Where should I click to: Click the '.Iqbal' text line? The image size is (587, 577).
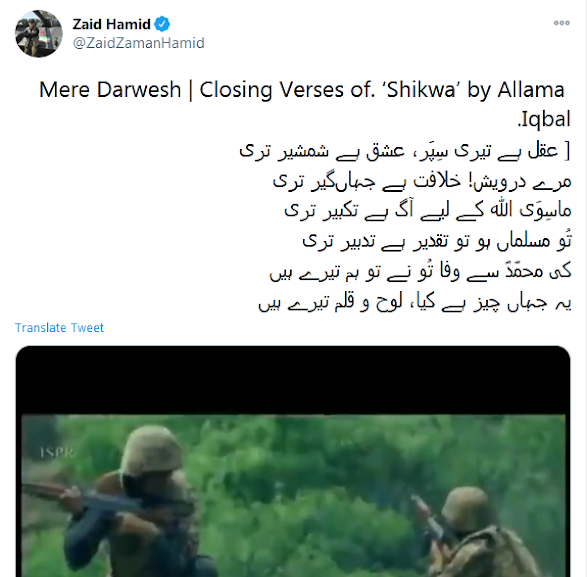(544, 119)
